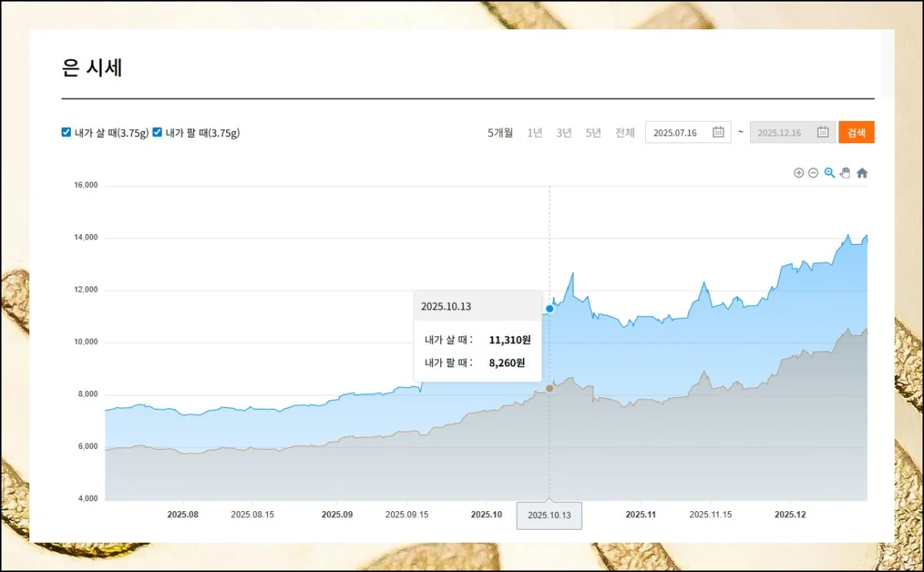Click the chart zoom in plus icon

798,173
